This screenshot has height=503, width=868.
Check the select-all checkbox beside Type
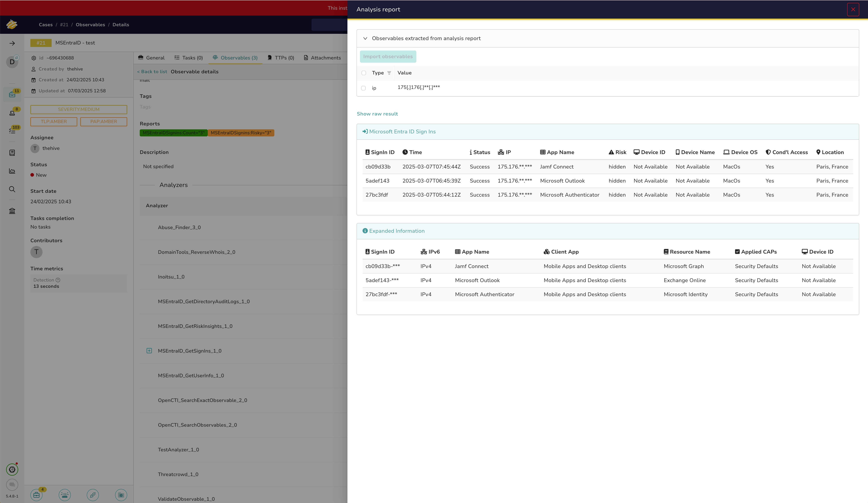click(364, 73)
